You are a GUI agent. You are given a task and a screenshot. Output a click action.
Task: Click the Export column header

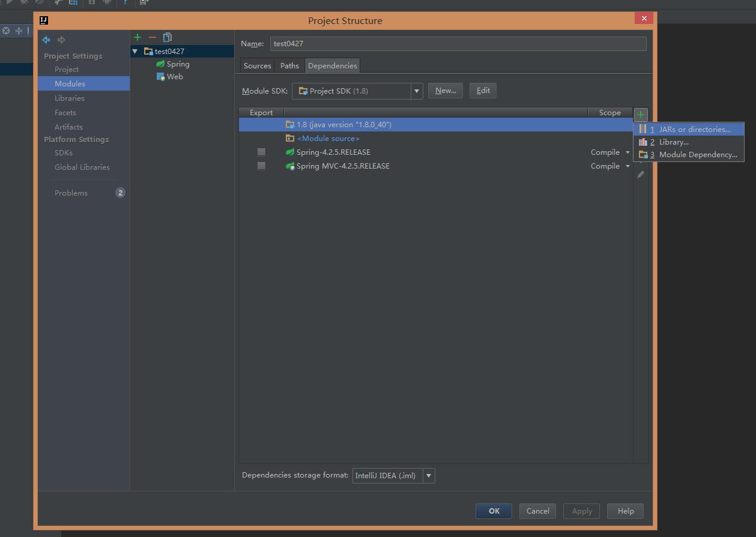(261, 113)
